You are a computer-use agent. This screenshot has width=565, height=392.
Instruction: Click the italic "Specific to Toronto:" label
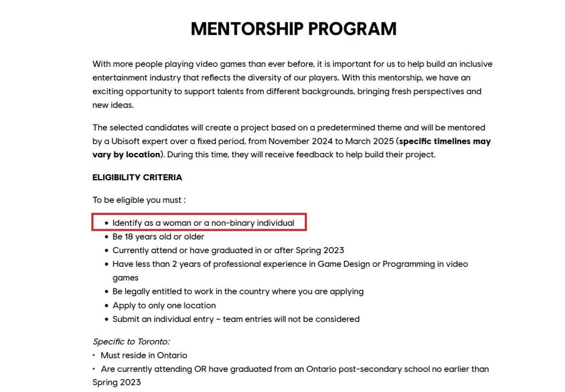point(131,342)
